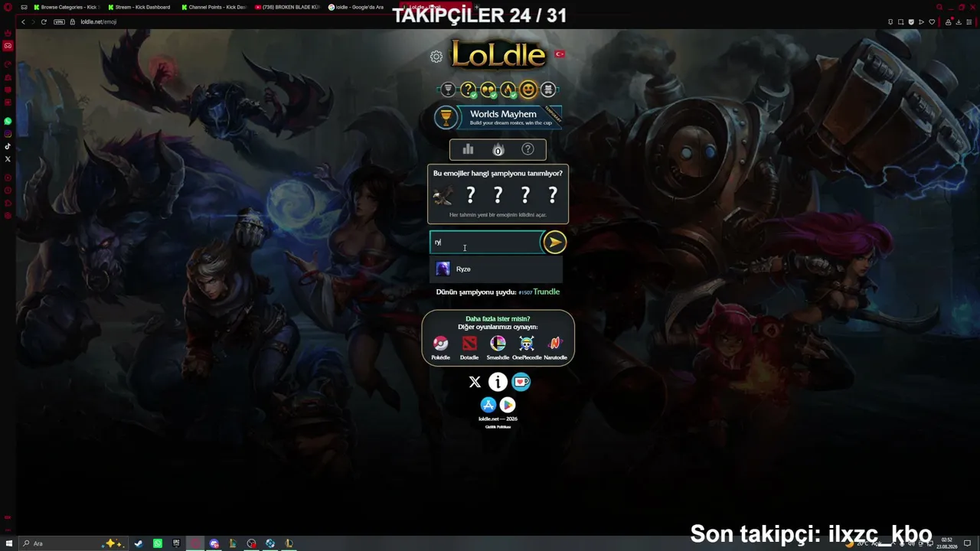Open Epic Games from the taskbar

pos(176,543)
